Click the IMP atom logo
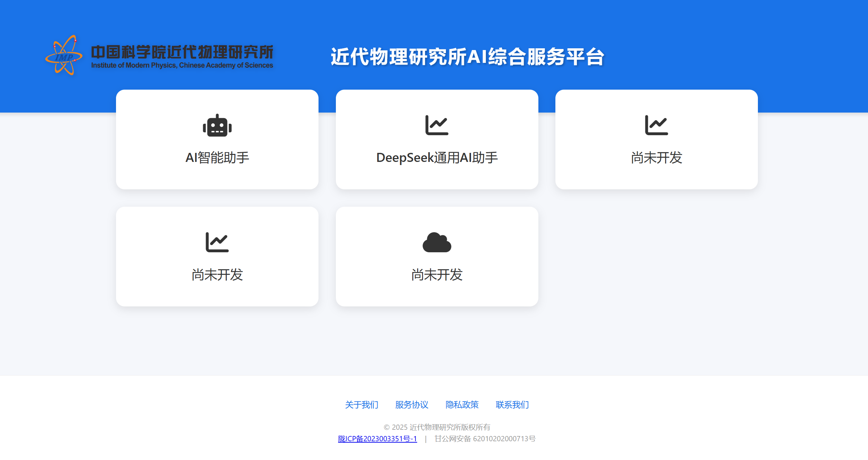This screenshot has height=460, width=868. pyautogui.click(x=64, y=55)
